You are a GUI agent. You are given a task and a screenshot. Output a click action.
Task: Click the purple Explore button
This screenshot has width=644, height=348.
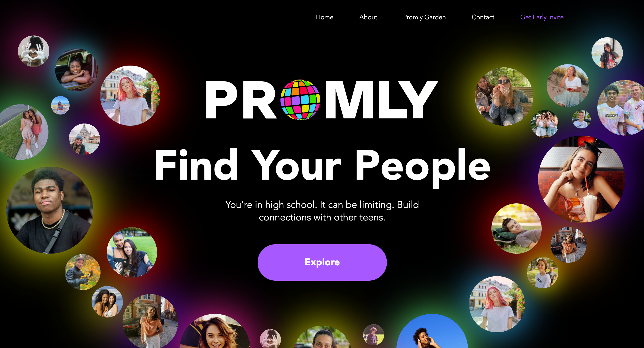[322, 262]
